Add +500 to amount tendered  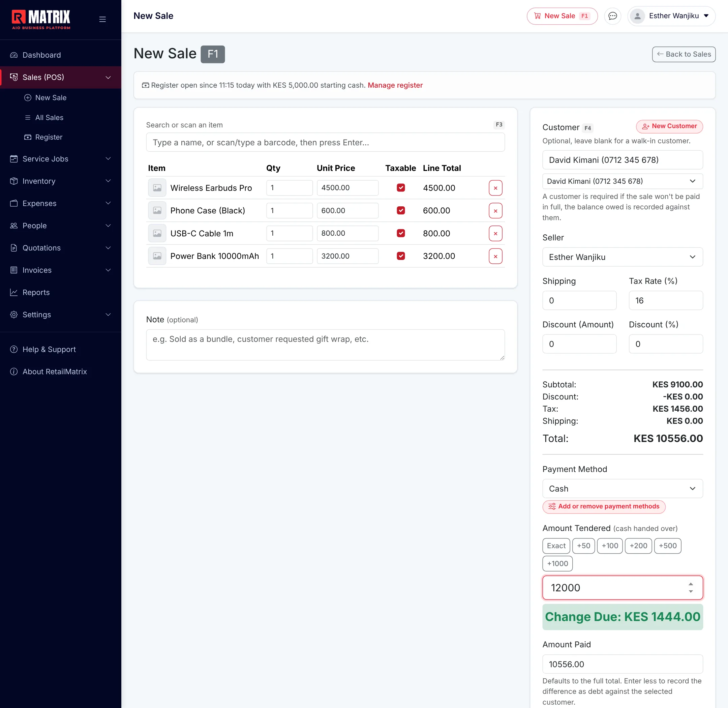click(667, 546)
